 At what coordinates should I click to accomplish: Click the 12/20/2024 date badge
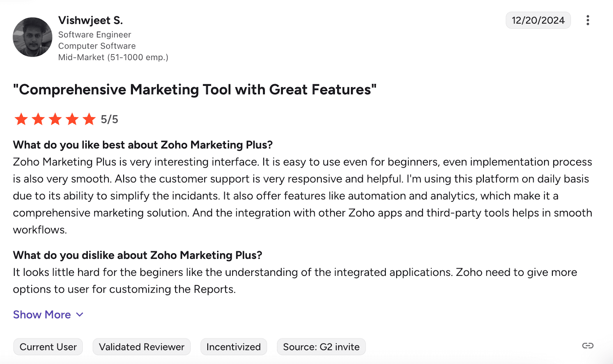click(538, 20)
